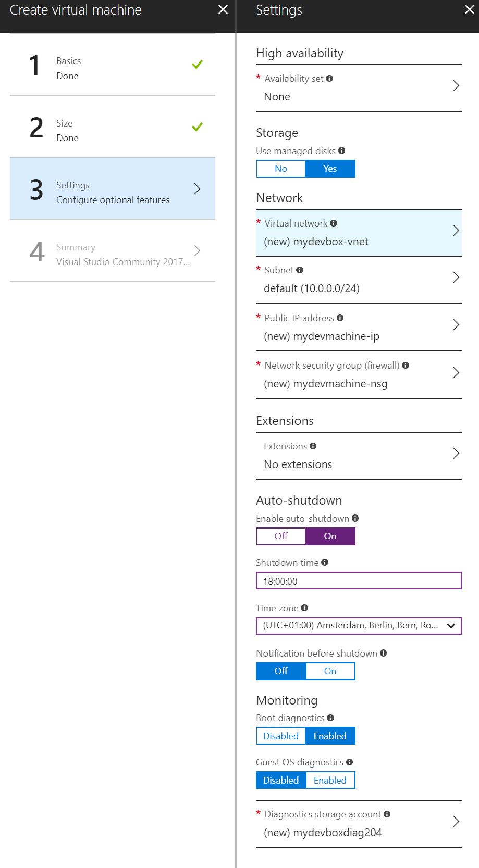Expand the Availability set chevron
The height and width of the screenshot is (868, 479).
point(456,86)
